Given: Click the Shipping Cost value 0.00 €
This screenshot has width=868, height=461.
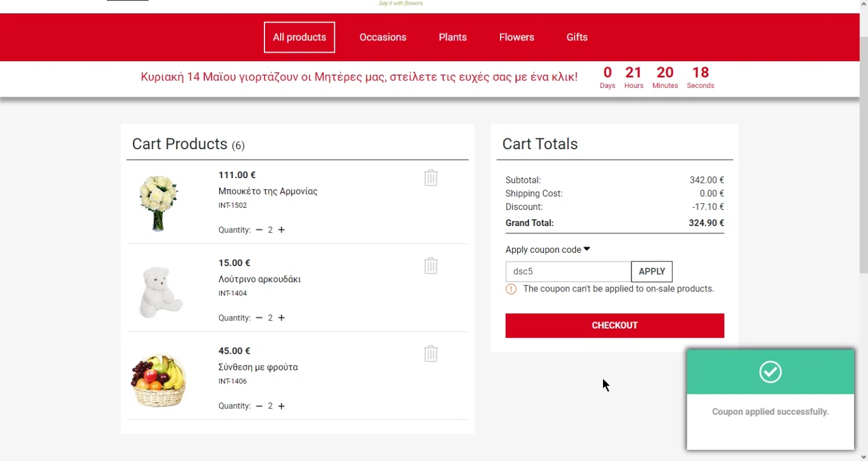Looking at the screenshot, I should coord(712,194).
